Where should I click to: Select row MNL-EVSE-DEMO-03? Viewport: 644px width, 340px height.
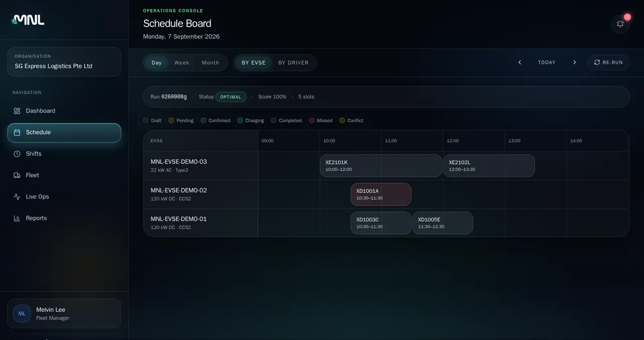pos(201,166)
